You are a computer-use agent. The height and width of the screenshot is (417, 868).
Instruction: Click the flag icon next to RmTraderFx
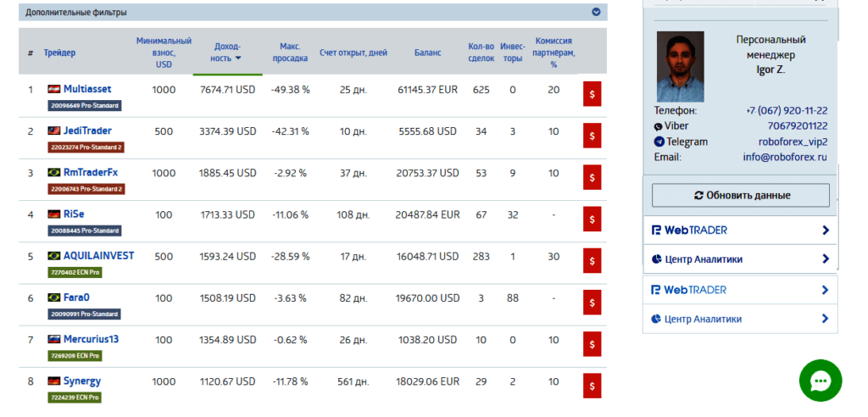coord(53,172)
